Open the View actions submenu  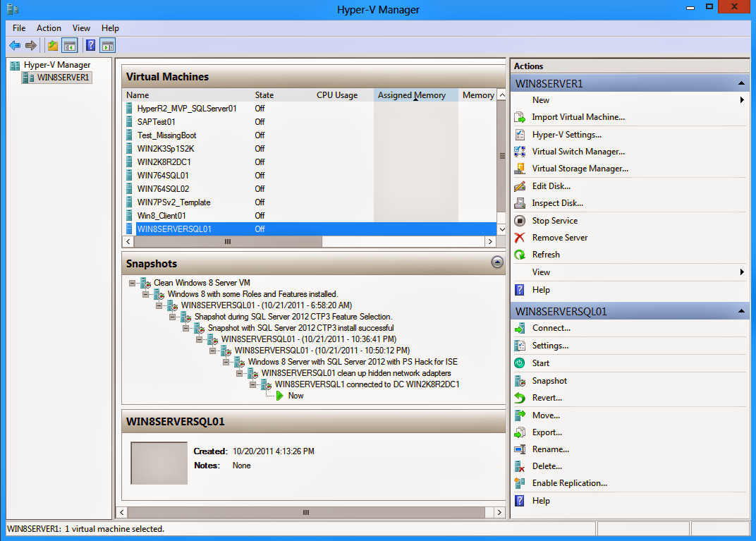click(x=541, y=272)
